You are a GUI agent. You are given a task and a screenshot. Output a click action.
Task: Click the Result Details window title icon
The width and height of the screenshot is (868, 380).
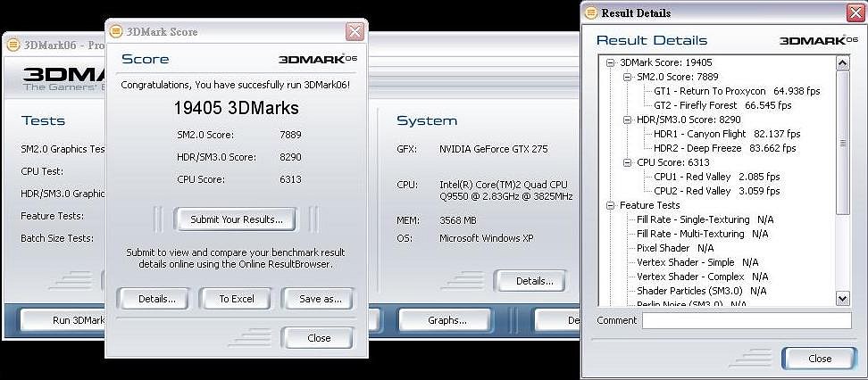[x=591, y=12]
